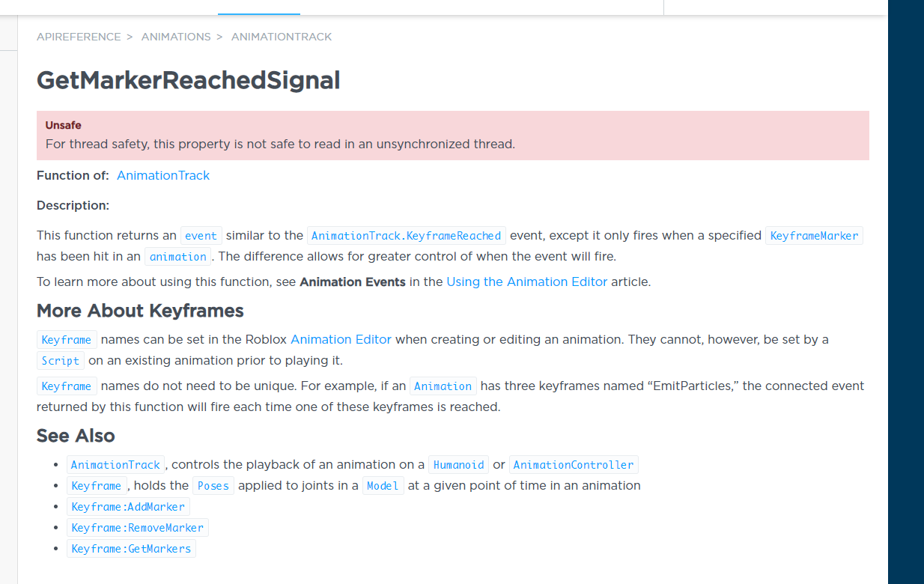Open the AnimationTrack class page

pyautogui.click(x=162, y=175)
